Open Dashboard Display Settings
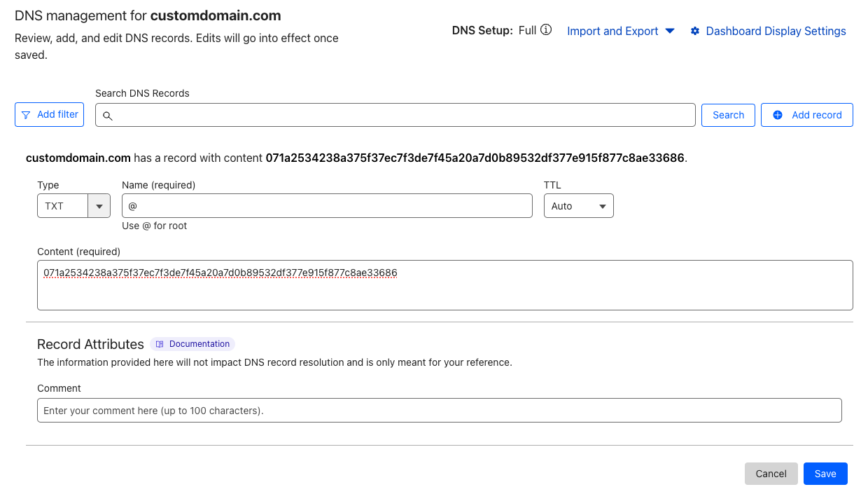The width and height of the screenshot is (868, 494). (776, 31)
